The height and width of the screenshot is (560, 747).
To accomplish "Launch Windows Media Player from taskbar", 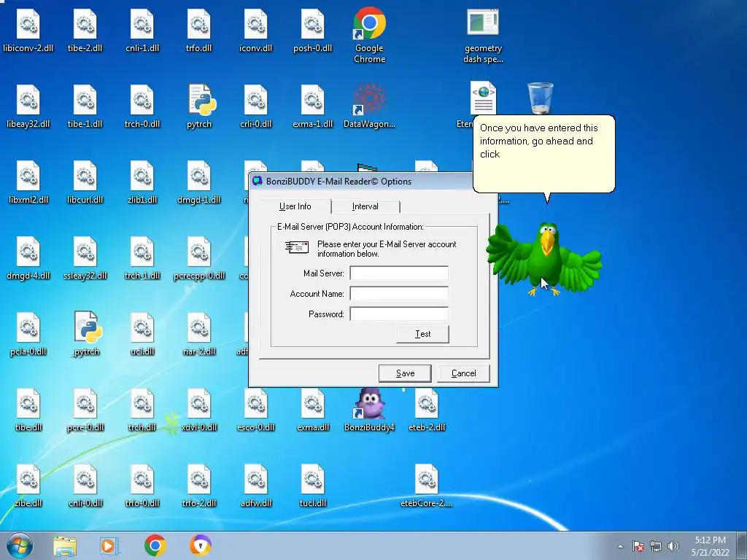I will pos(109,545).
